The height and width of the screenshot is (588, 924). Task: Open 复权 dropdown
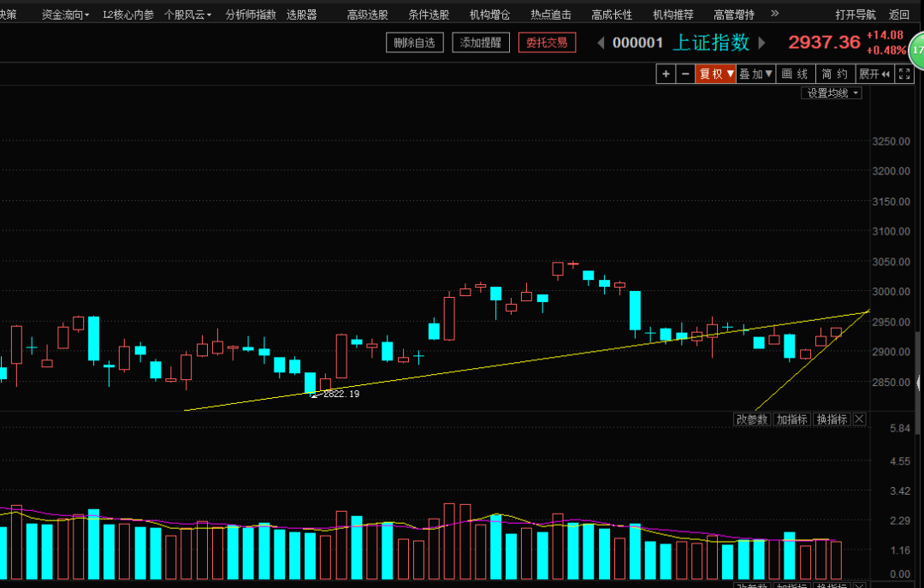coord(715,74)
